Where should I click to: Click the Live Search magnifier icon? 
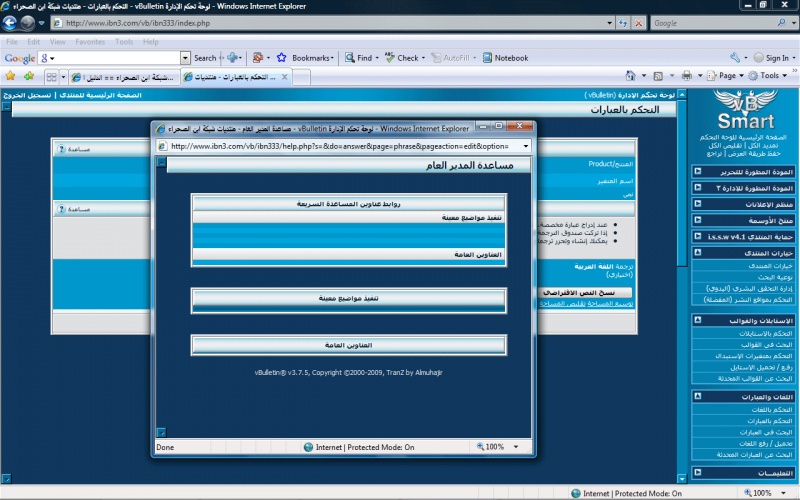779,22
